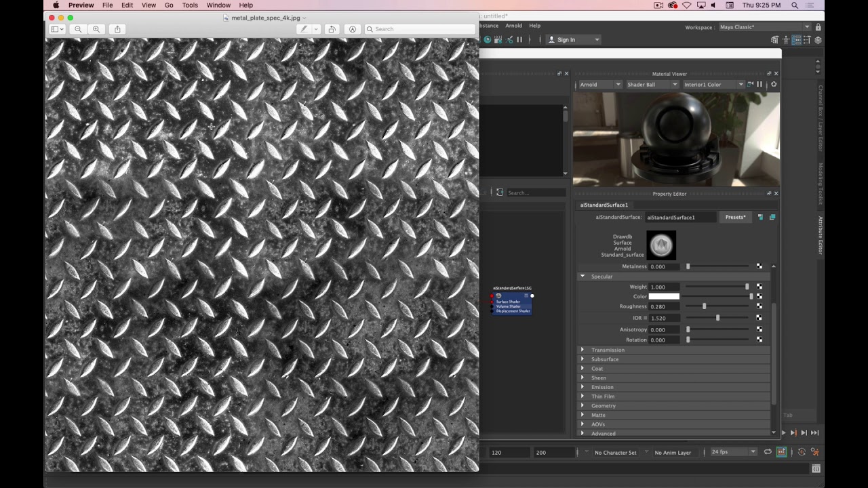The width and height of the screenshot is (868, 488).
Task: Toggle Modeling Toolkit icon in status line
Action: click(774, 40)
